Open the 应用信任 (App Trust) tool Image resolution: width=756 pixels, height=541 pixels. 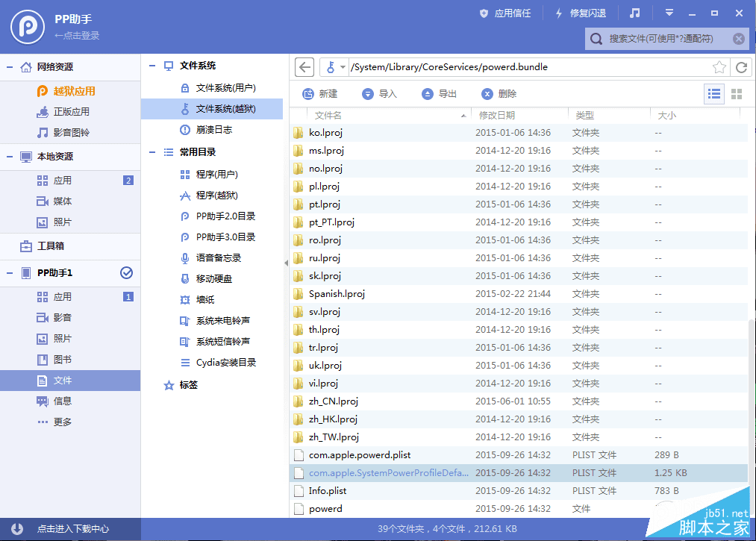pos(504,13)
